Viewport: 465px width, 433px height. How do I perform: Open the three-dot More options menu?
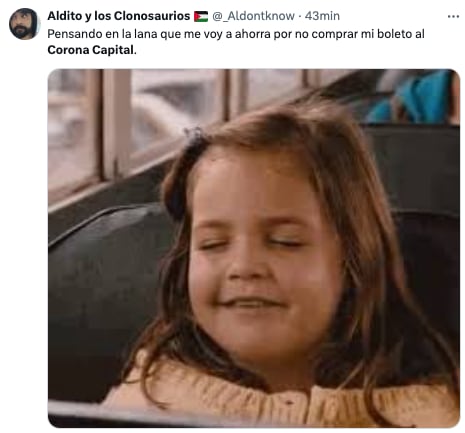tap(453, 16)
